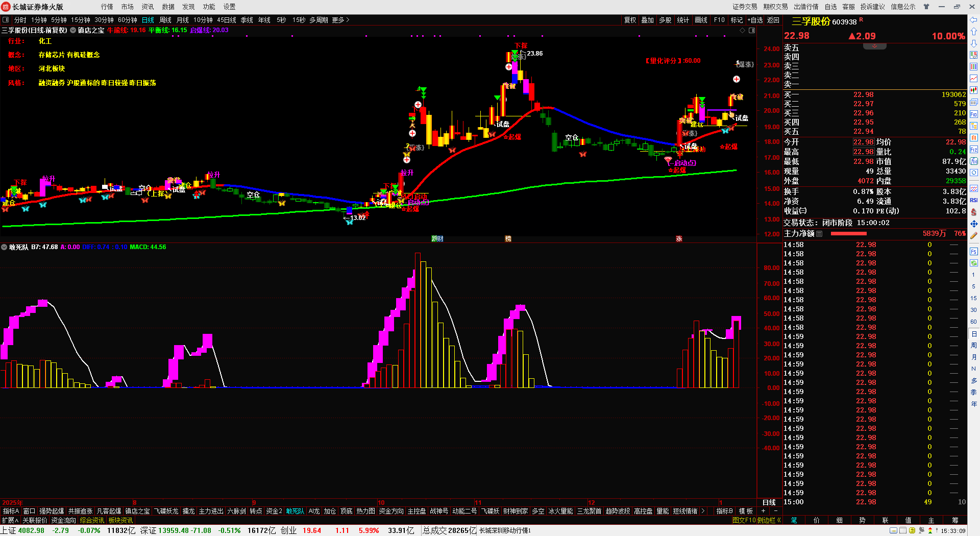Select 季 quarterly period in right sidebar
The width and height of the screenshot is (980, 536).
click(974, 393)
